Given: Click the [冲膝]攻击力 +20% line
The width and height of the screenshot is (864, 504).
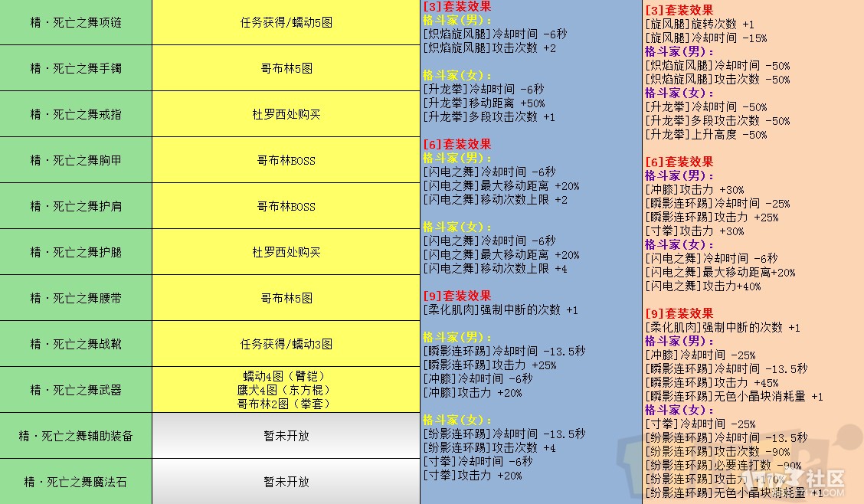Looking at the screenshot, I should pyautogui.click(x=472, y=393).
